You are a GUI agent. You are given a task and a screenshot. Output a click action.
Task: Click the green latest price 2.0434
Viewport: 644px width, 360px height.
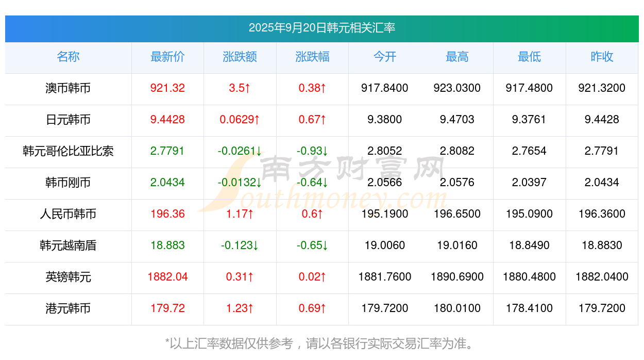tap(167, 183)
